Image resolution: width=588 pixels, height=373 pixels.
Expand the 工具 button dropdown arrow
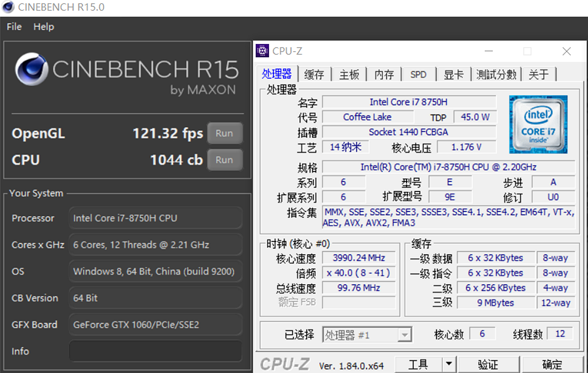coord(448,364)
